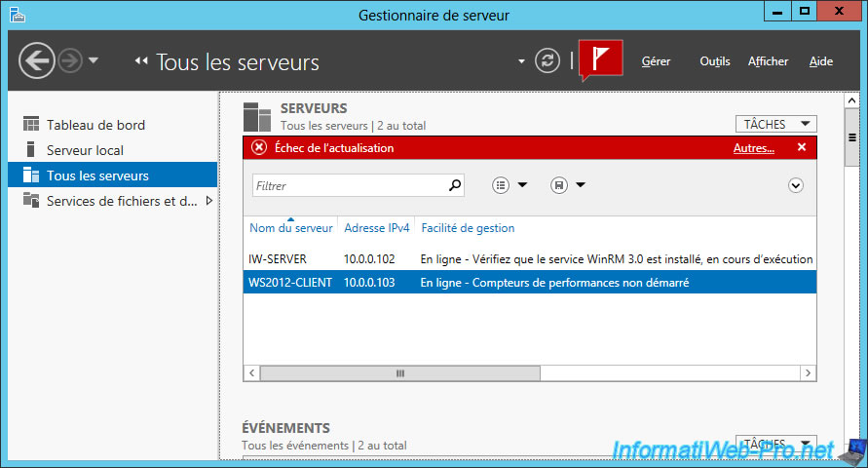Click the Services de fichiers sidebar icon
The image size is (868, 468).
click(31, 200)
